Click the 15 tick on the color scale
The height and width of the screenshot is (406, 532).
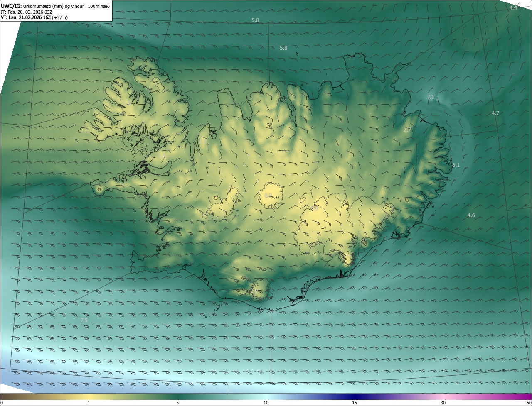(x=355, y=403)
